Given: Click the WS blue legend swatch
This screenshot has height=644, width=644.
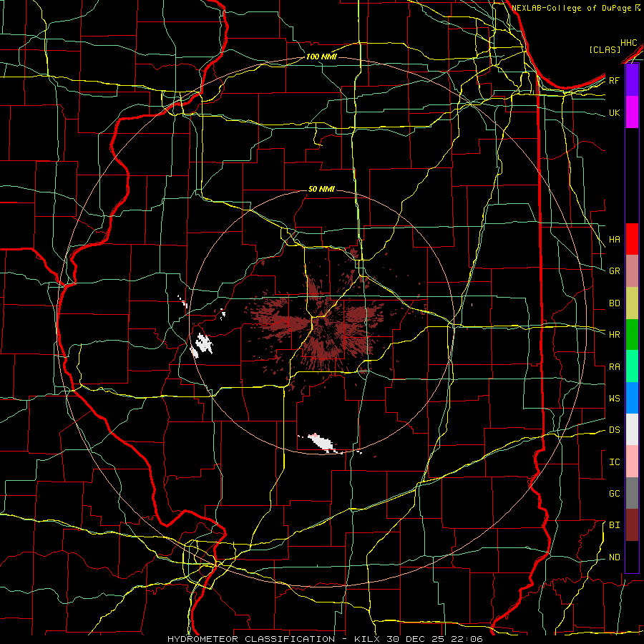Looking at the screenshot, I should 632,398.
